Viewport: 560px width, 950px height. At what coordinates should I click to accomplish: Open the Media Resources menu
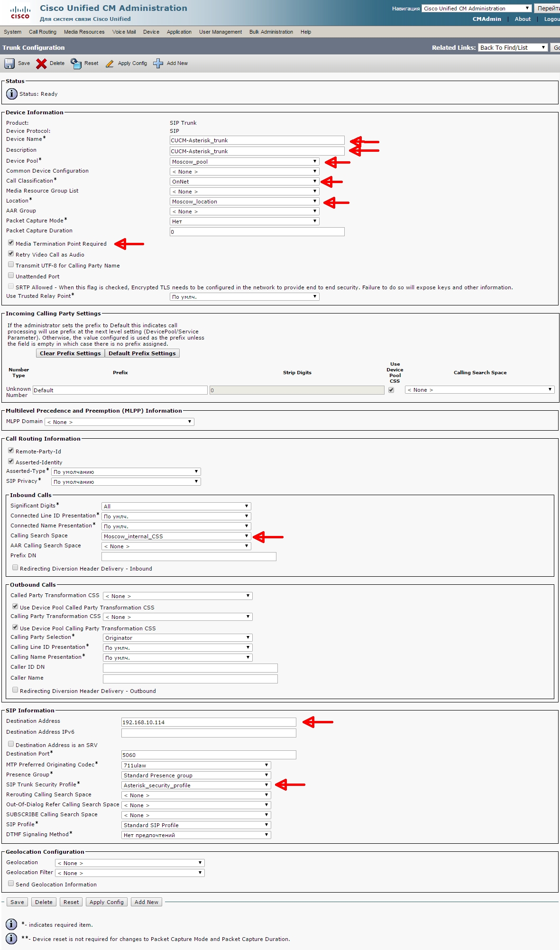pos(84,32)
